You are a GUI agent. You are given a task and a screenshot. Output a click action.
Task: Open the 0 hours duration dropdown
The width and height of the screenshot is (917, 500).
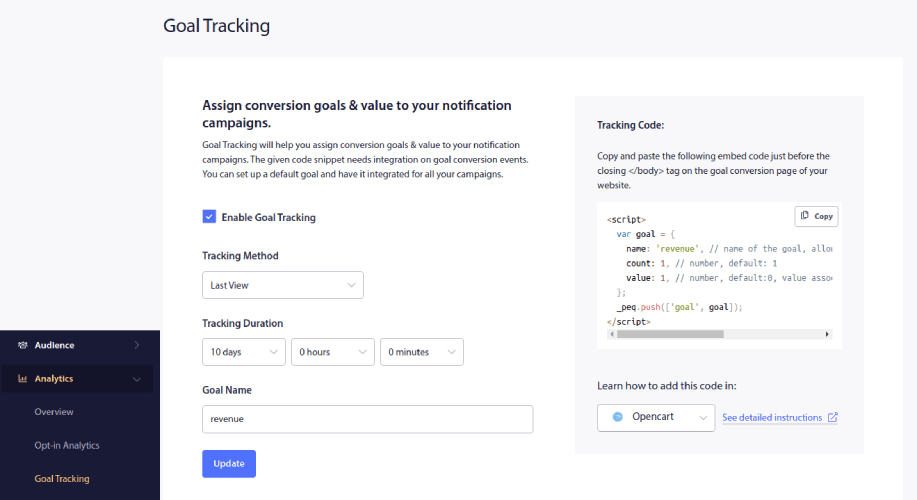coord(333,352)
